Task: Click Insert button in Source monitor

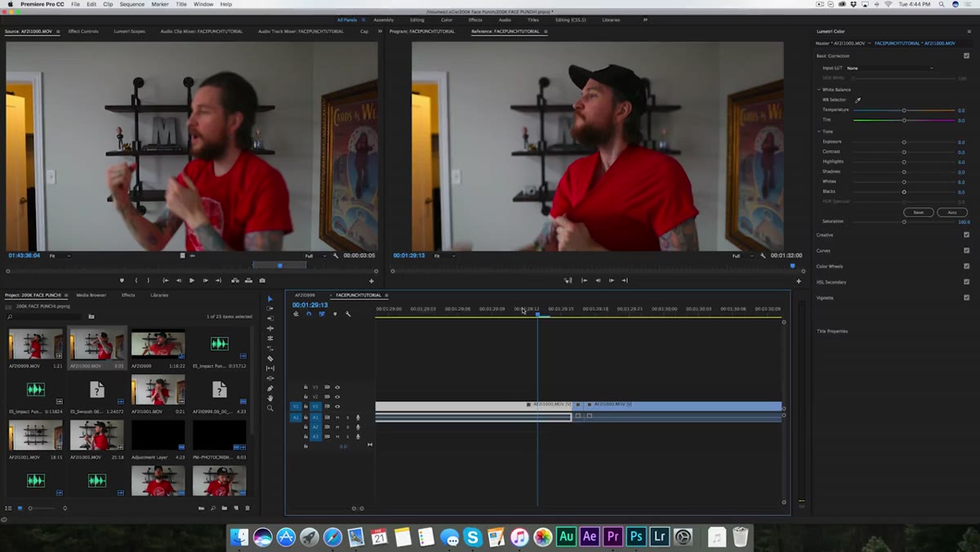Action: [x=234, y=280]
